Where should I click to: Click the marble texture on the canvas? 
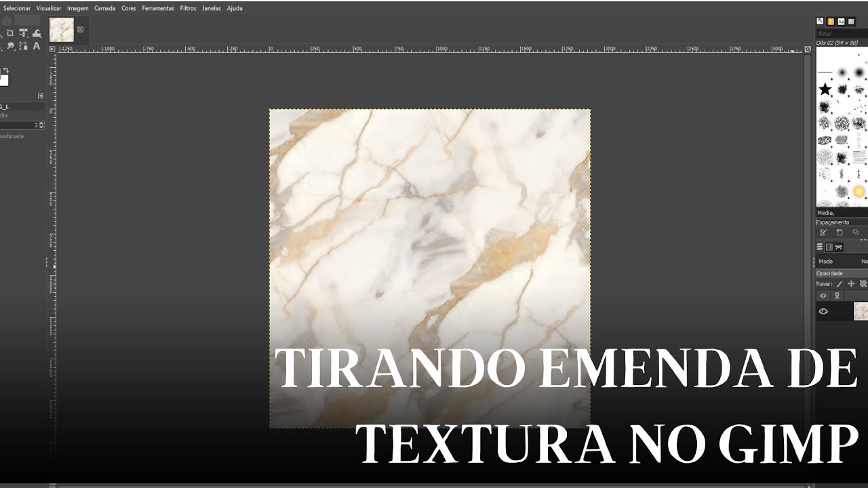pyautogui.click(x=430, y=268)
